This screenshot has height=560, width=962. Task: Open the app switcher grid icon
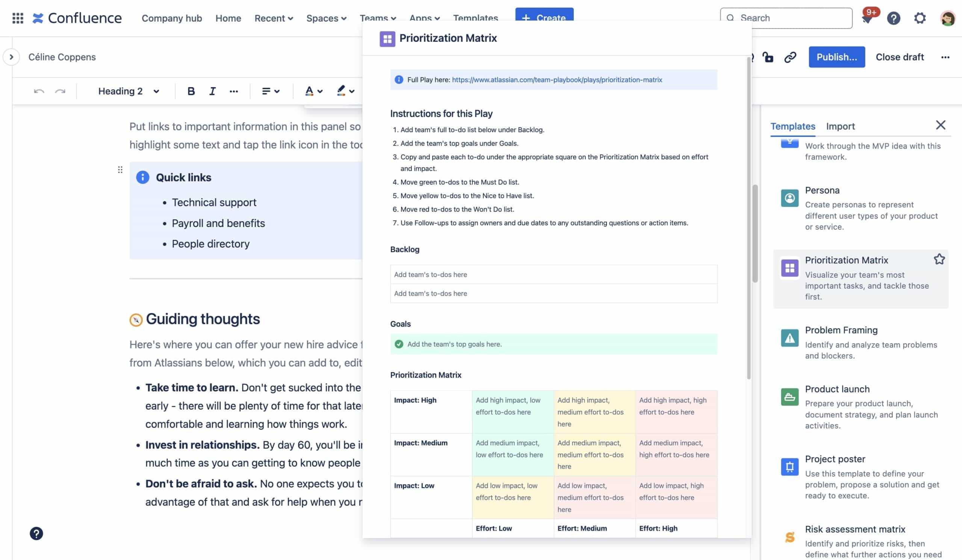17,18
